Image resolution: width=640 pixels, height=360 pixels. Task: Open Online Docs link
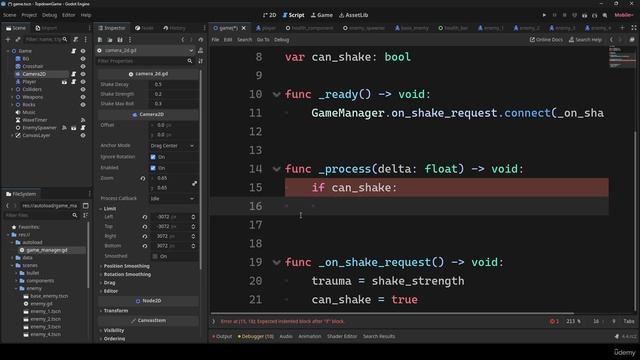click(546, 40)
